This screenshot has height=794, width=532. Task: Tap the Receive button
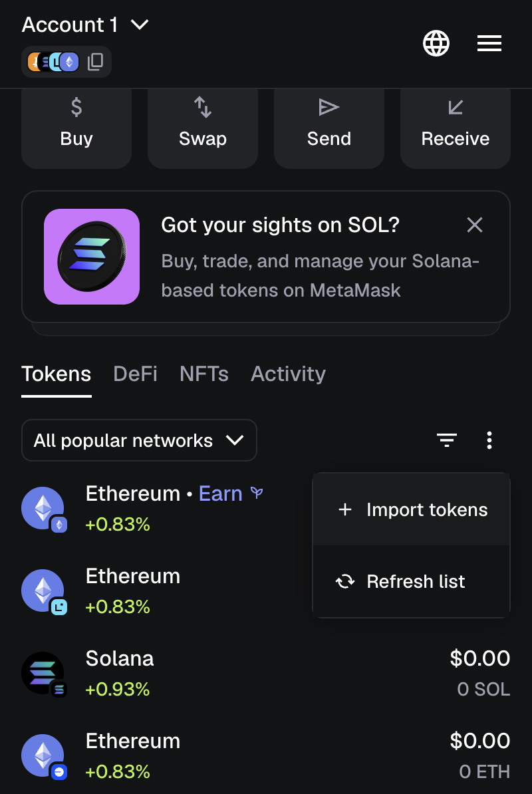456,126
